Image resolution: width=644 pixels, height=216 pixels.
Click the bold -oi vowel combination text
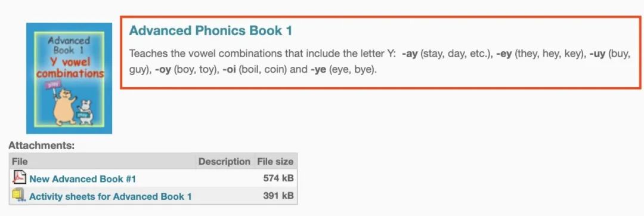coord(229,69)
